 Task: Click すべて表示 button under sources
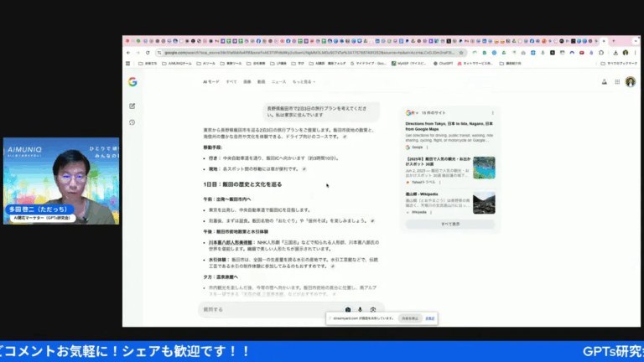tap(450, 224)
